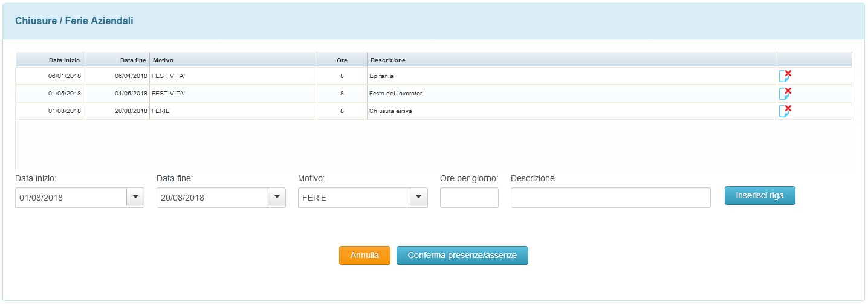Click into the Descrizione text box below the table

pyautogui.click(x=611, y=198)
